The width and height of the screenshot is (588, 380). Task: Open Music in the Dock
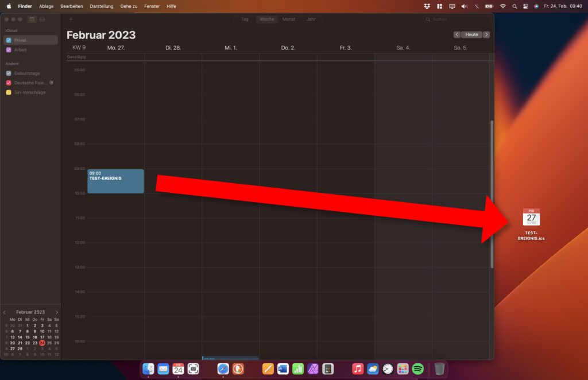[x=358, y=369]
